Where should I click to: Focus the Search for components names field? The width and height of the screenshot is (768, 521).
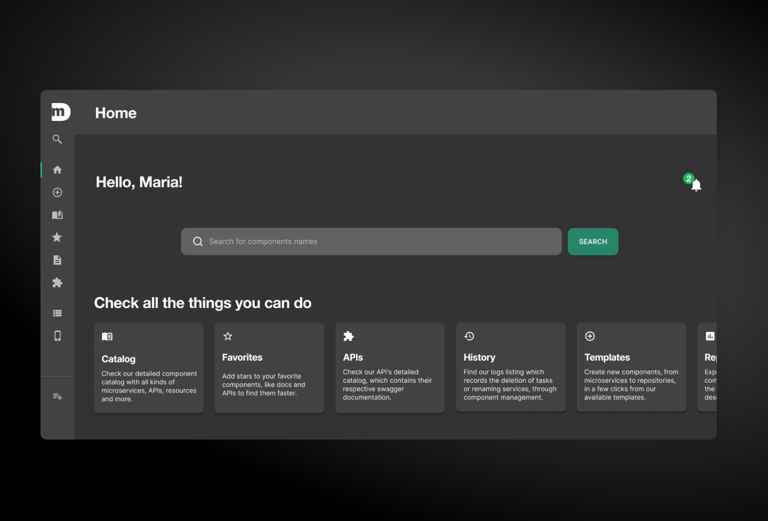tap(371, 241)
